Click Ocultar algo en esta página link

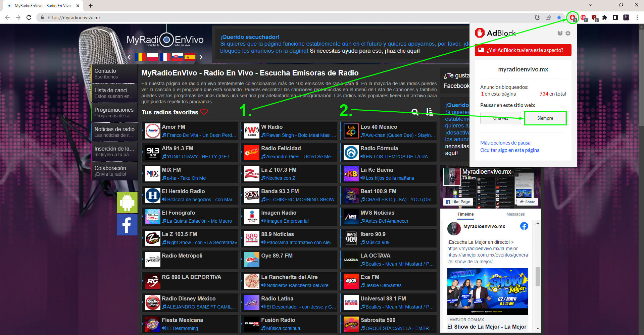[510, 150]
